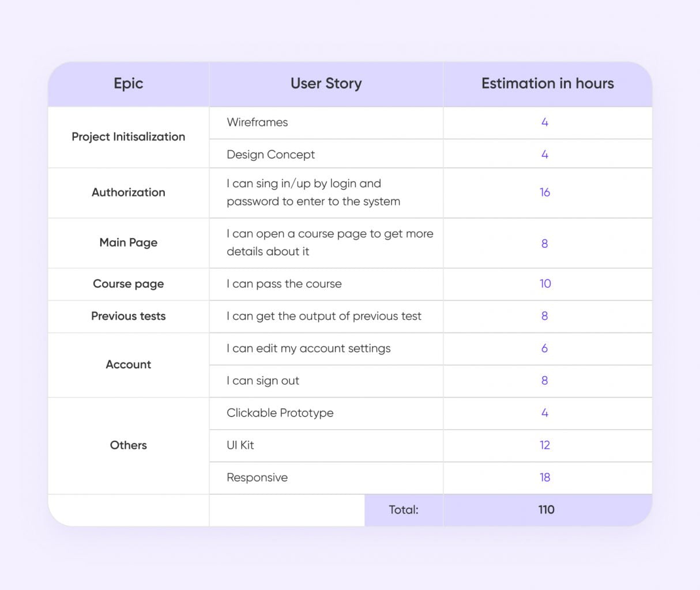Select the UI Kit story cell
The height and width of the screenshot is (590, 700).
point(326,445)
